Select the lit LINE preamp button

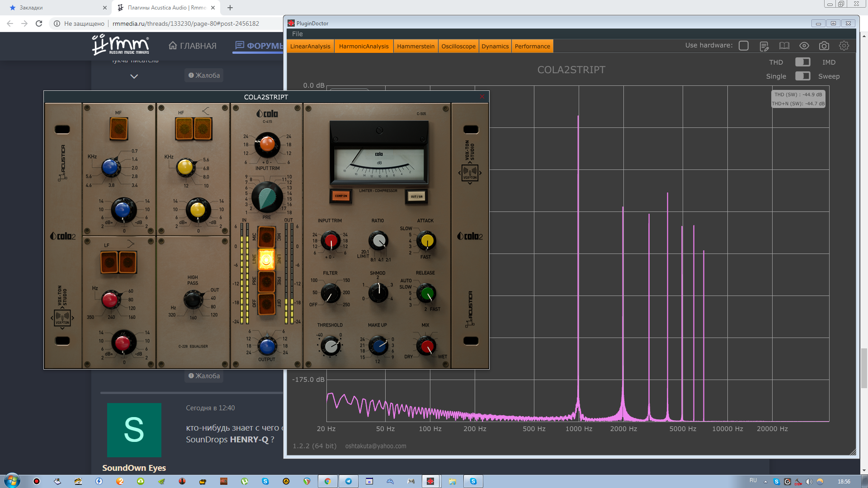266,259
